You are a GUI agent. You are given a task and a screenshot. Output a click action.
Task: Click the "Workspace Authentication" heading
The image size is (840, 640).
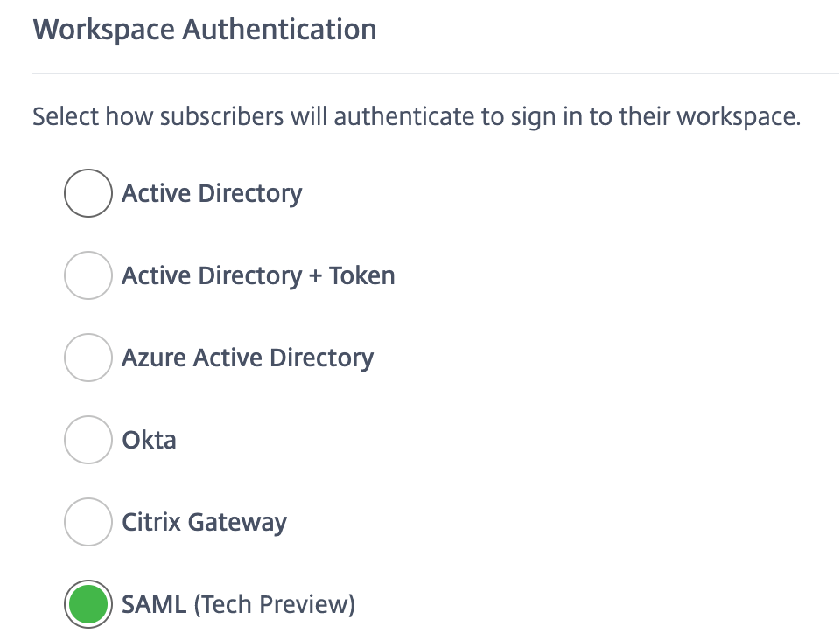[205, 30]
